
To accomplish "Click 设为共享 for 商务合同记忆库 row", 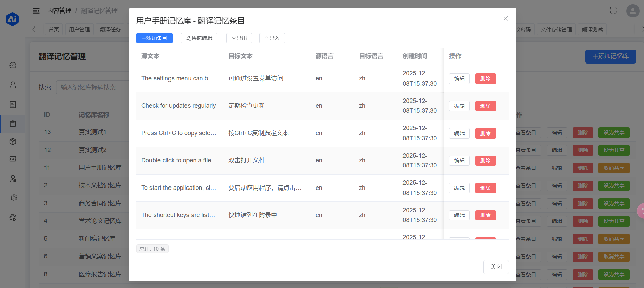I will (614, 204).
